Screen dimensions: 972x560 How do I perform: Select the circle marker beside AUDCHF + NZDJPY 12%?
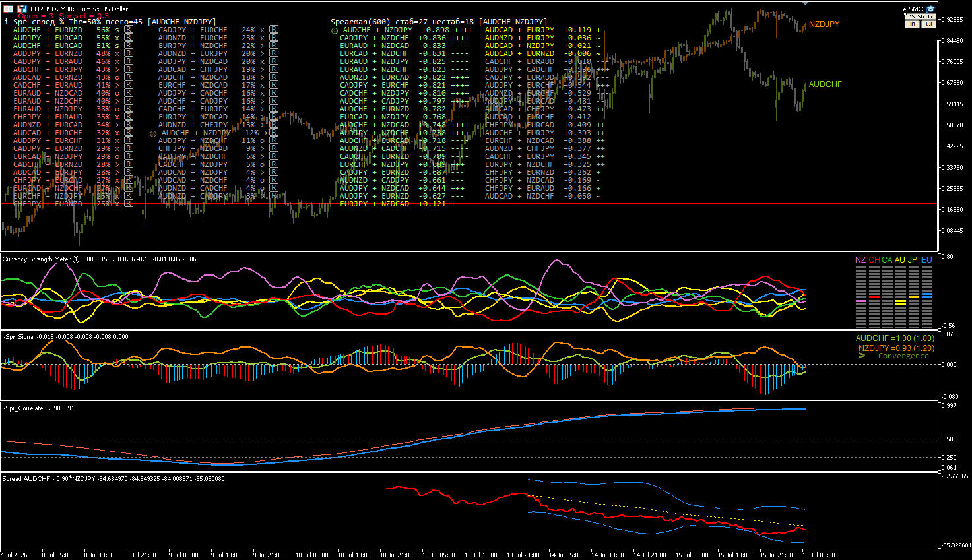[153, 133]
